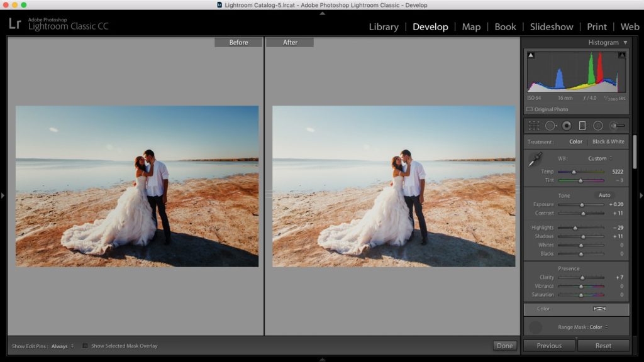Image resolution: width=644 pixels, height=362 pixels.
Task: Hide the top module picker arrow
Action: pyautogui.click(x=323, y=13)
